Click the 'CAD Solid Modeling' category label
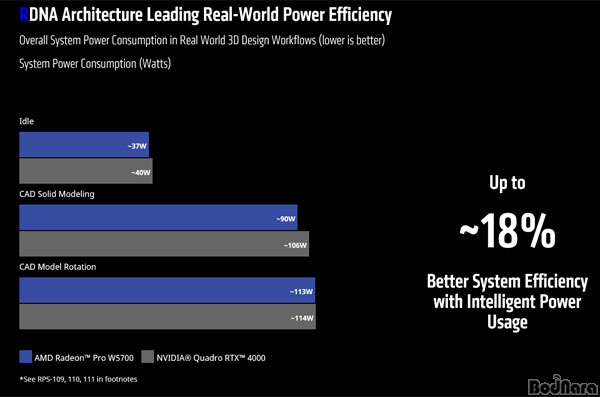 (x=57, y=194)
